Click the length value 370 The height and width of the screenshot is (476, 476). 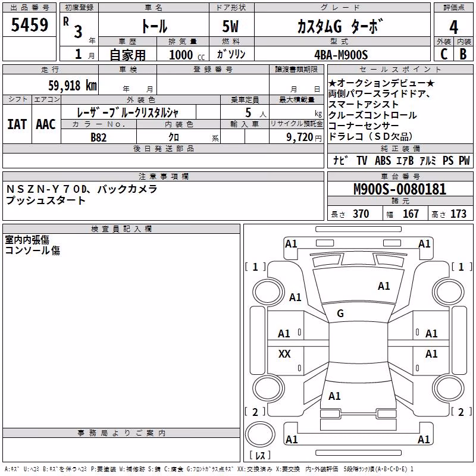361,214
